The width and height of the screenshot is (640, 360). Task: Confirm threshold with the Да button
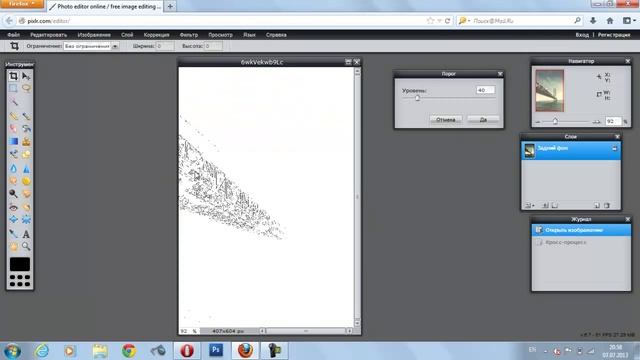click(483, 120)
